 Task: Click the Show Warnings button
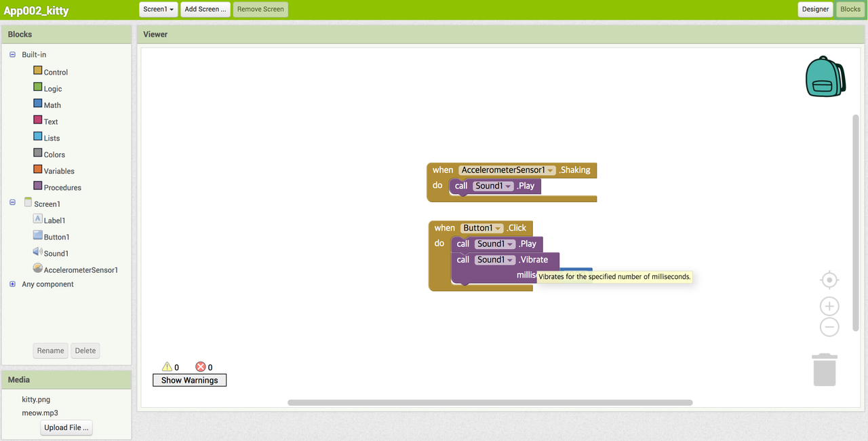click(x=190, y=381)
